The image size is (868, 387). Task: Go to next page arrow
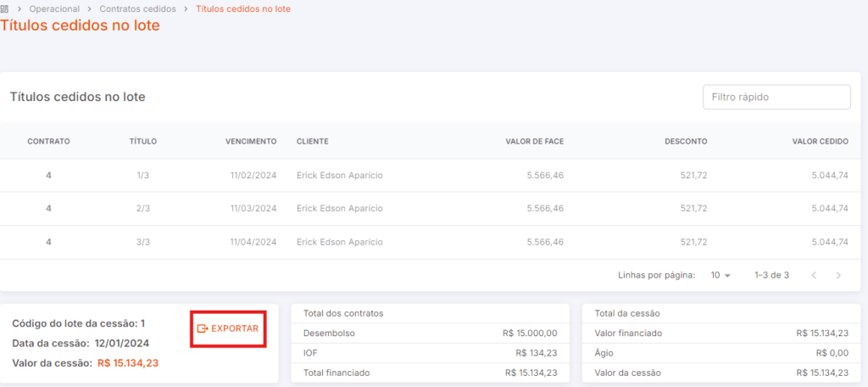[x=838, y=275]
